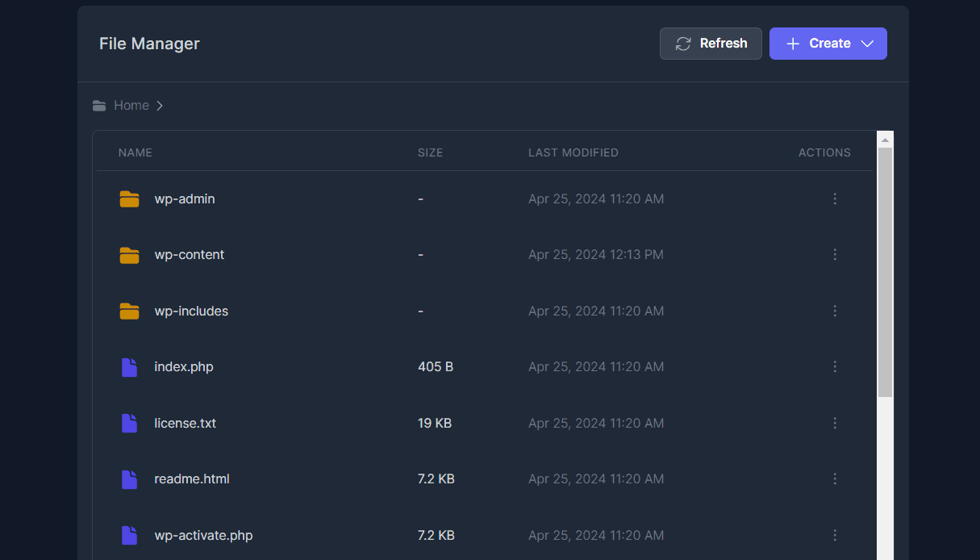The height and width of the screenshot is (560, 980).
Task: Click the wp-content folder icon
Action: click(x=129, y=255)
